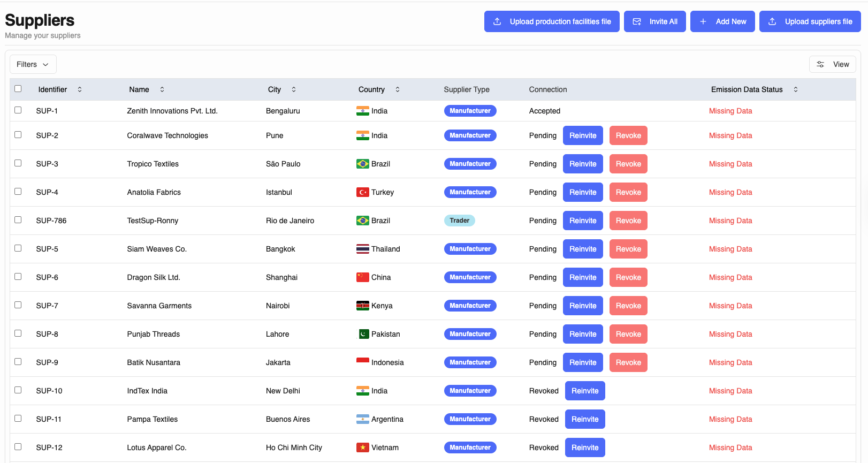Click the upload icon for suppliers file

click(x=772, y=21)
